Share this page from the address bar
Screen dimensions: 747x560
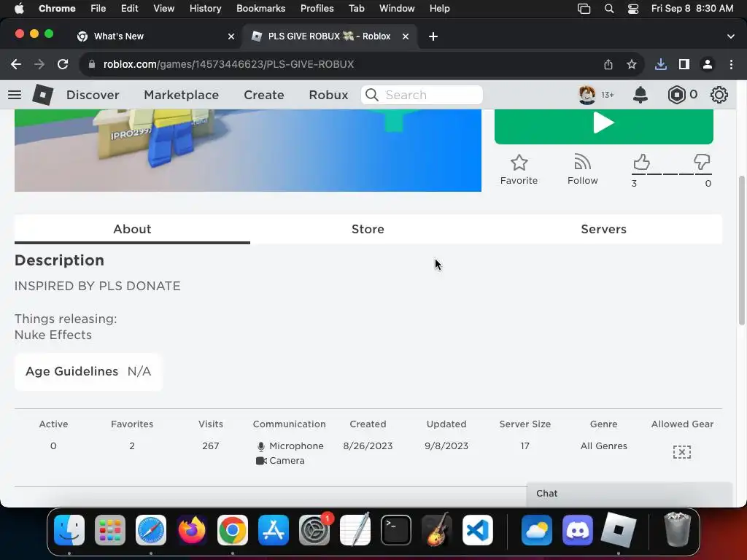click(608, 64)
